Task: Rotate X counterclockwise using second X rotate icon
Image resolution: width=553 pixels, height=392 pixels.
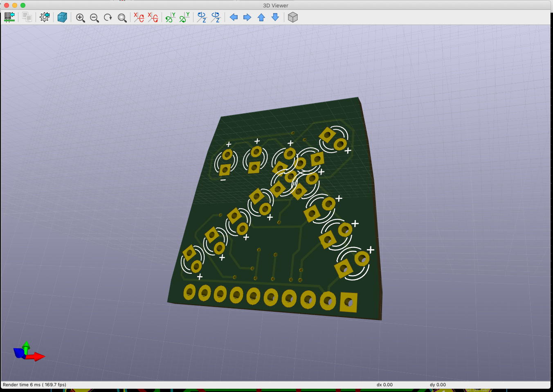Action: (153, 17)
